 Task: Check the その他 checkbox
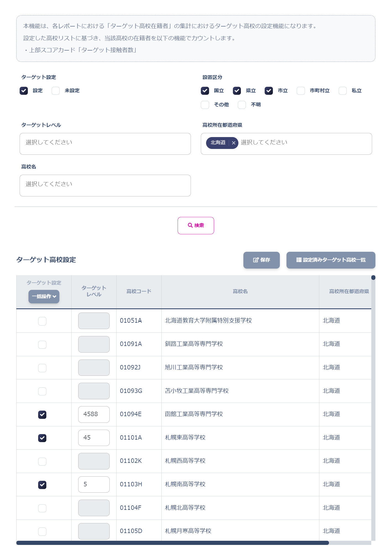205,105
